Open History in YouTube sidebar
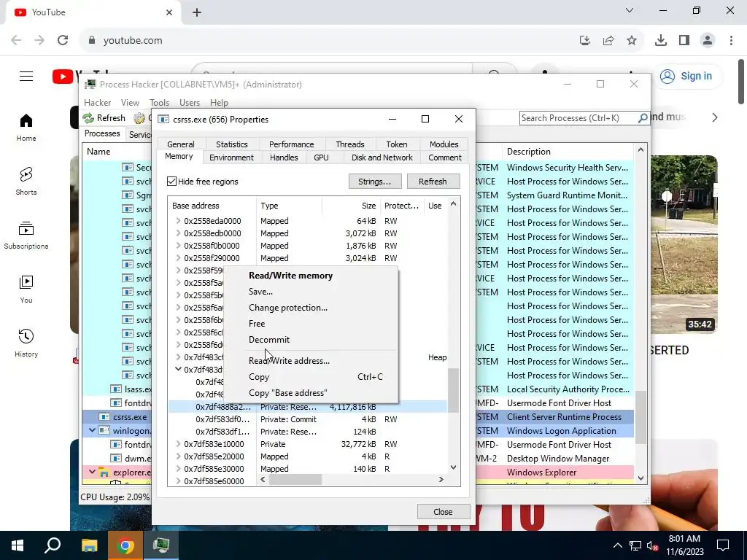This screenshot has width=747, height=560. pos(26,343)
